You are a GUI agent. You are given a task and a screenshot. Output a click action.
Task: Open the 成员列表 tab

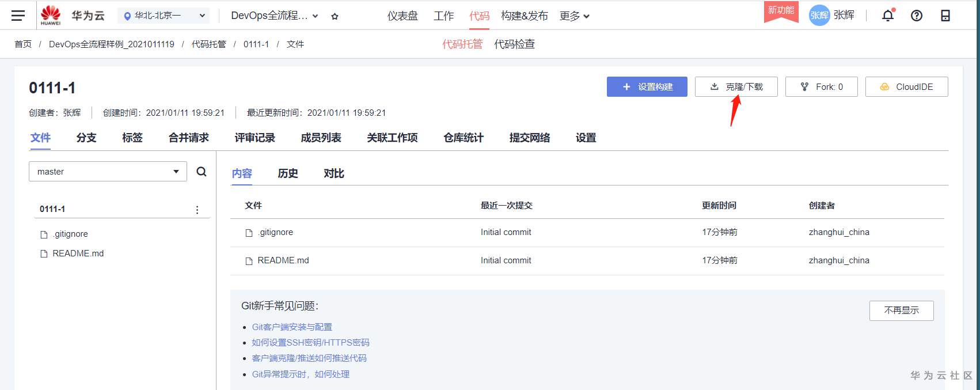[x=321, y=138]
